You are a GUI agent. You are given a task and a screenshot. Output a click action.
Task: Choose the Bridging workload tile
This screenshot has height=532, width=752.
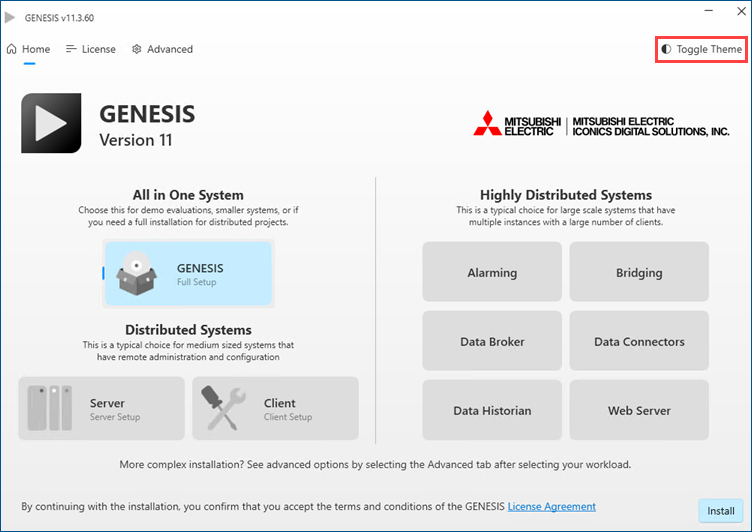coord(639,272)
